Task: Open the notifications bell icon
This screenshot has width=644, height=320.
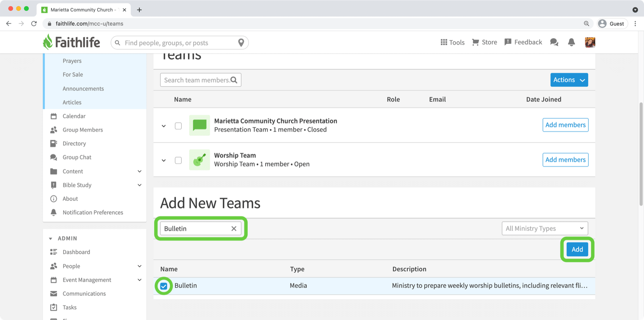Action: click(x=571, y=42)
